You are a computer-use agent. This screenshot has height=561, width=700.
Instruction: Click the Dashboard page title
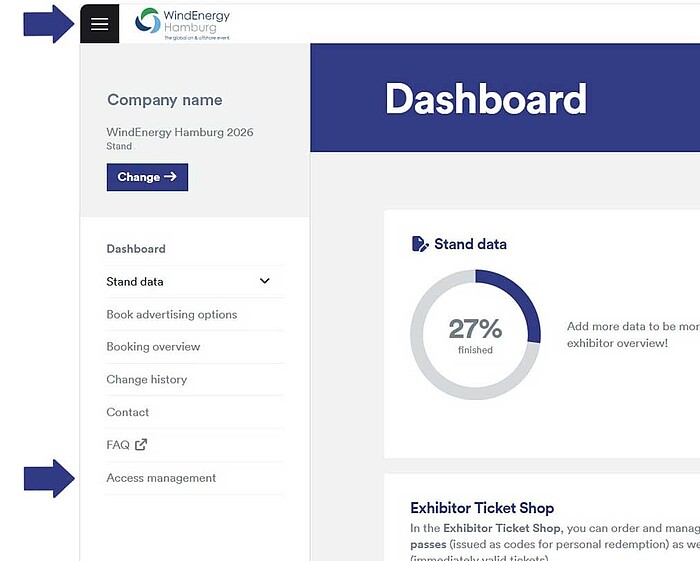point(485,99)
